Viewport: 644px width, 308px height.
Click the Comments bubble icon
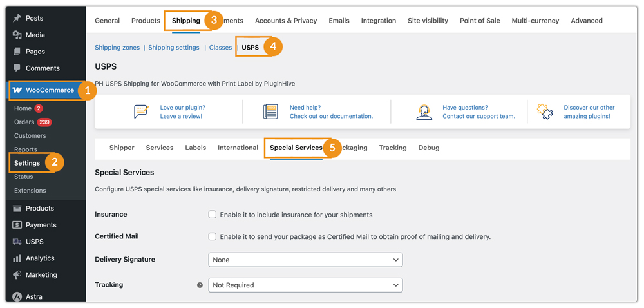tap(17, 68)
